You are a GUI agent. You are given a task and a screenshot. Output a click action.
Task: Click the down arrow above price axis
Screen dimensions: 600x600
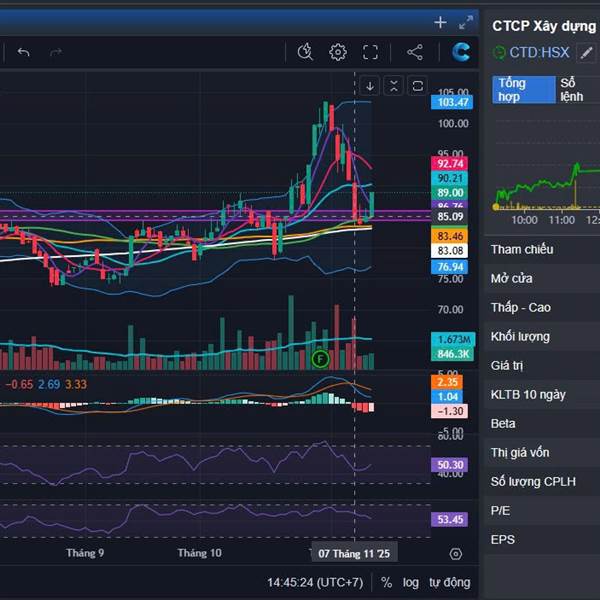coord(369,86)
